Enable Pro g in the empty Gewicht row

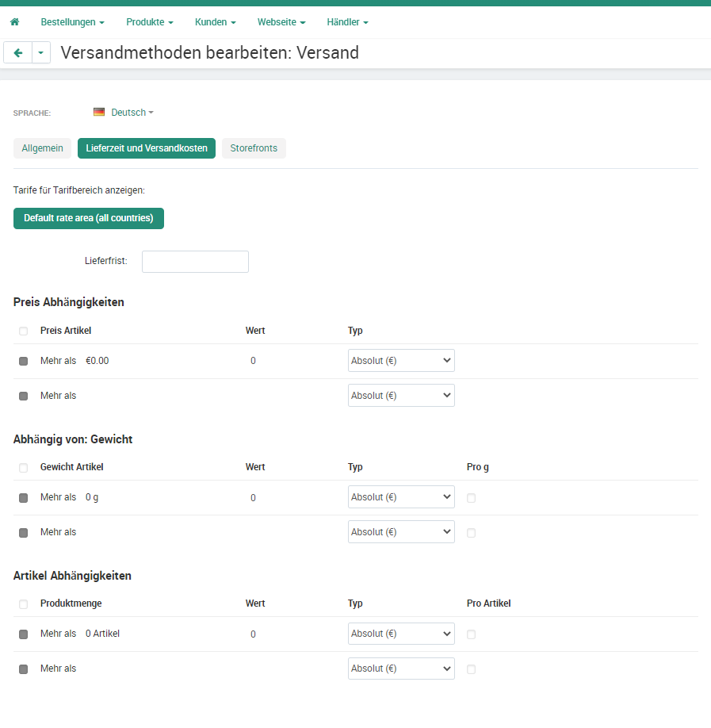coord(471,533)
